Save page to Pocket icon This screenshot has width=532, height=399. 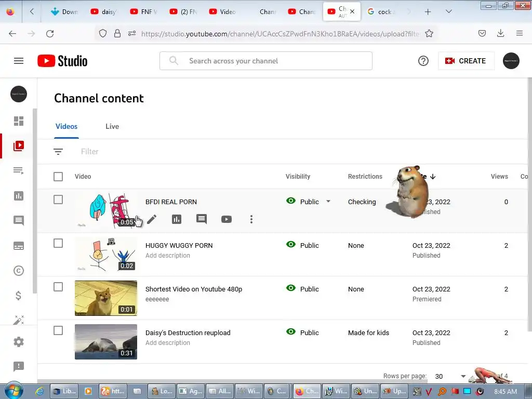pyautogui.click(x=482, y=33)
